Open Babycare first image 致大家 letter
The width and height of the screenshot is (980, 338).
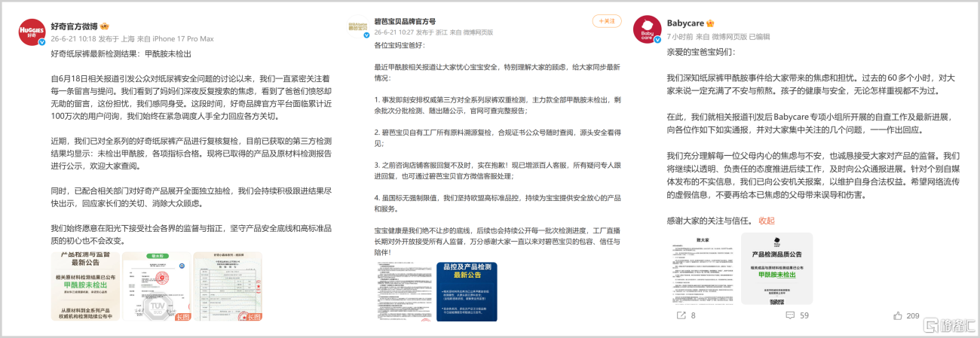[x=703, y=269]
